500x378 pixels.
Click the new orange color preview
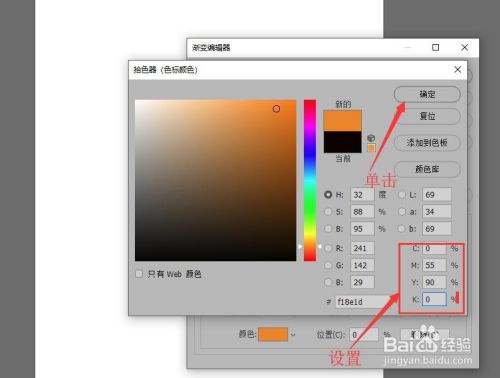point(343,121)
